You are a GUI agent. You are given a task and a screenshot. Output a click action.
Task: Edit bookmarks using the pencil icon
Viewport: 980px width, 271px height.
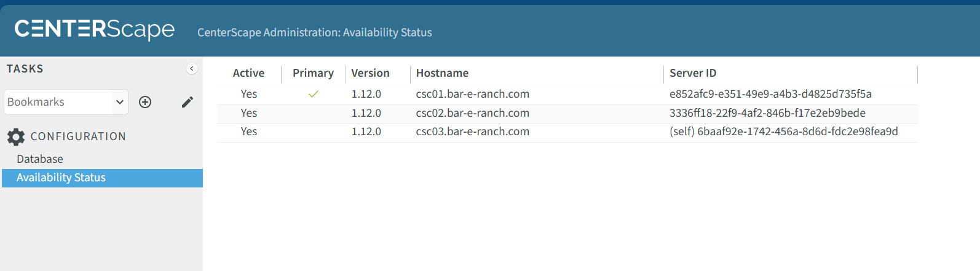(188, 102)
